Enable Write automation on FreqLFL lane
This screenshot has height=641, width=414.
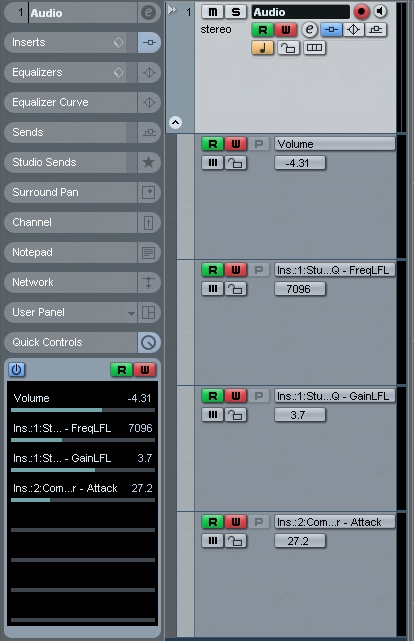[x=236, y=270]
